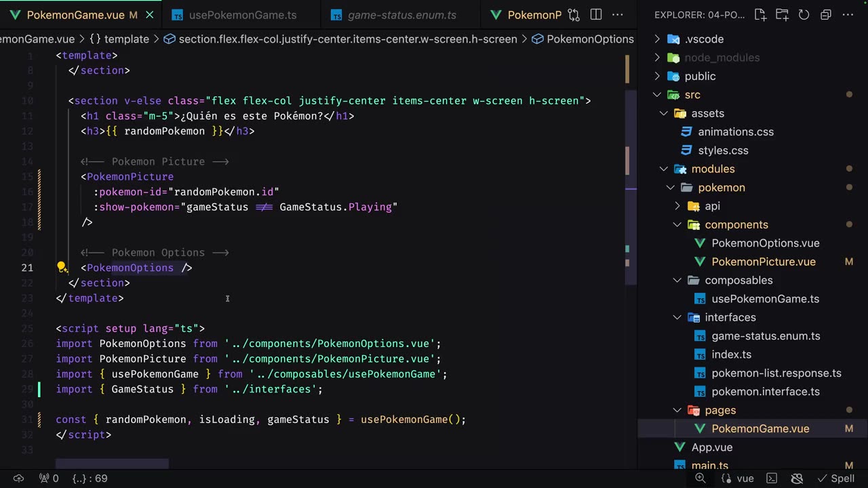Viewport: 868px width, 488px height.
Task: Split the editor to the right
Action: click(596, 15)
